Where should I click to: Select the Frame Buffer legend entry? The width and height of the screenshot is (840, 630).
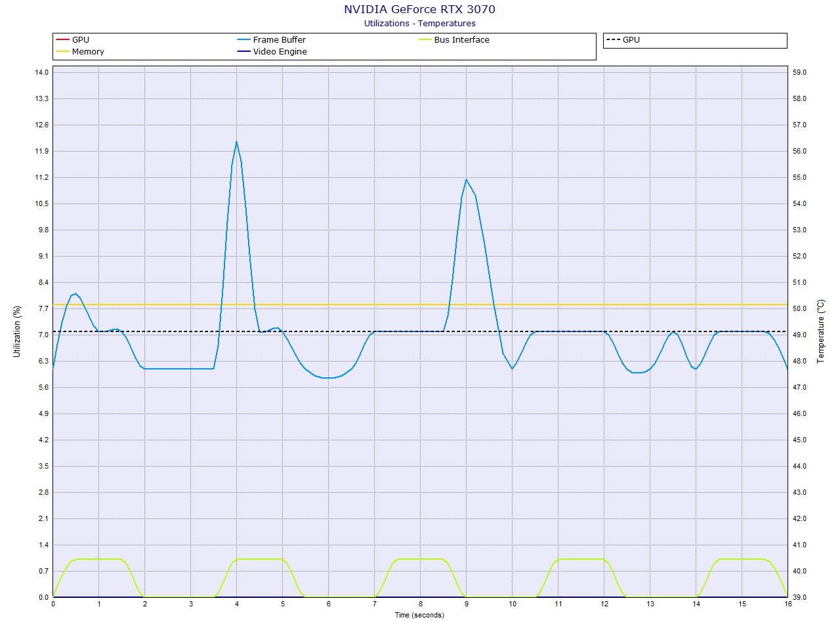click(x=272, y=39)
